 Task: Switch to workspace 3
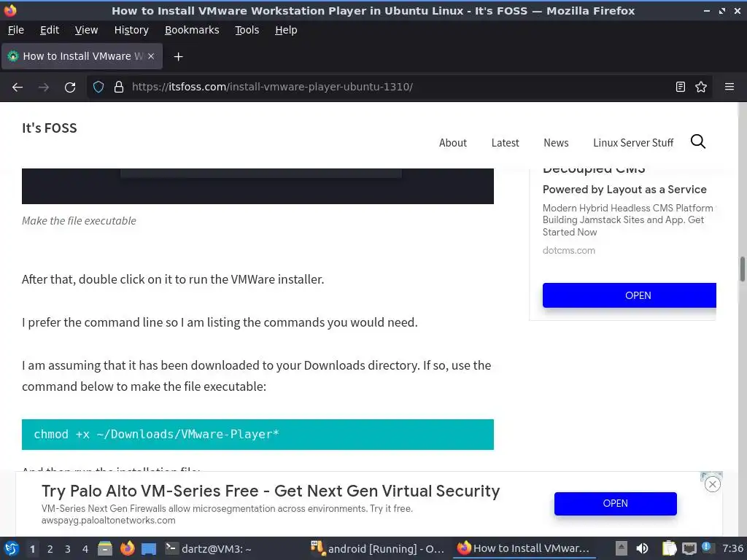coord(68,549)
